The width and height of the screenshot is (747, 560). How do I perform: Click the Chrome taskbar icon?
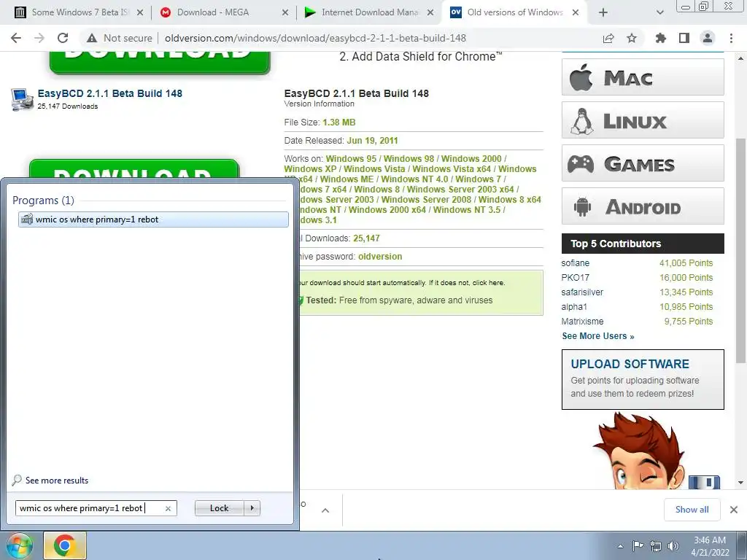65,545
